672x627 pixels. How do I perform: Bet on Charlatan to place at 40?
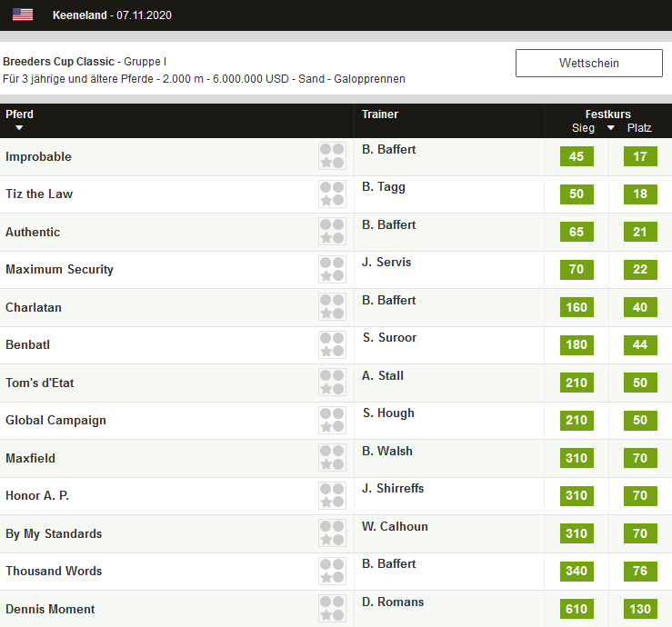coord(640,307)
